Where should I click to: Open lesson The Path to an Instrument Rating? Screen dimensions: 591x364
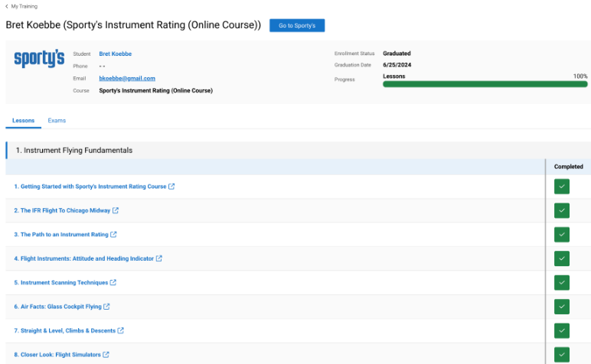[61, 235]
